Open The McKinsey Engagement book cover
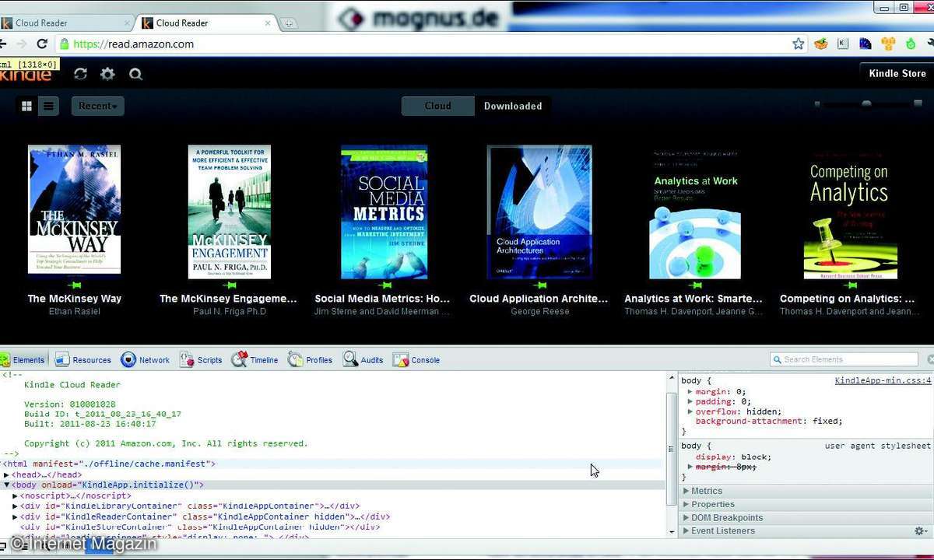 coord(229,212)
